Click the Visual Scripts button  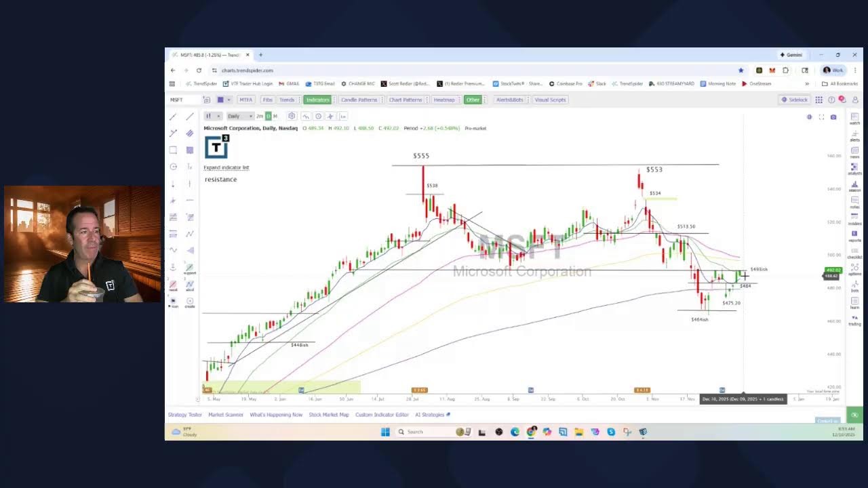tap(550, 100)
